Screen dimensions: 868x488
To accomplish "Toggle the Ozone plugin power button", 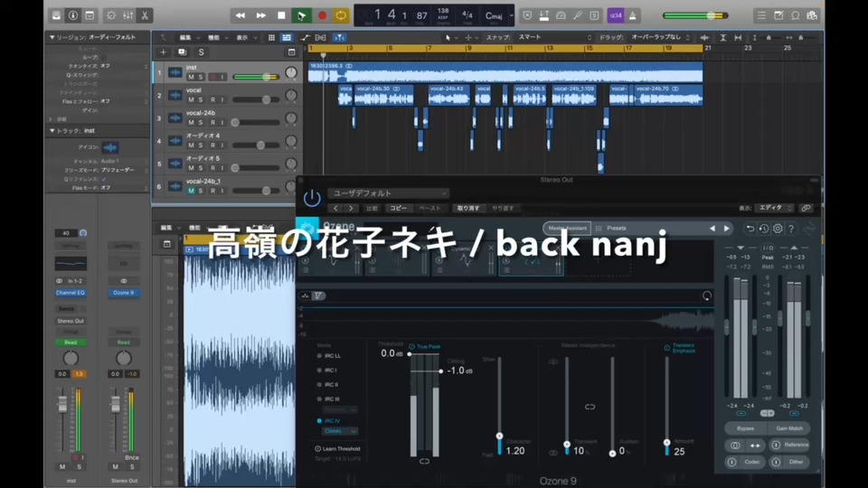I will click(312, 198).
